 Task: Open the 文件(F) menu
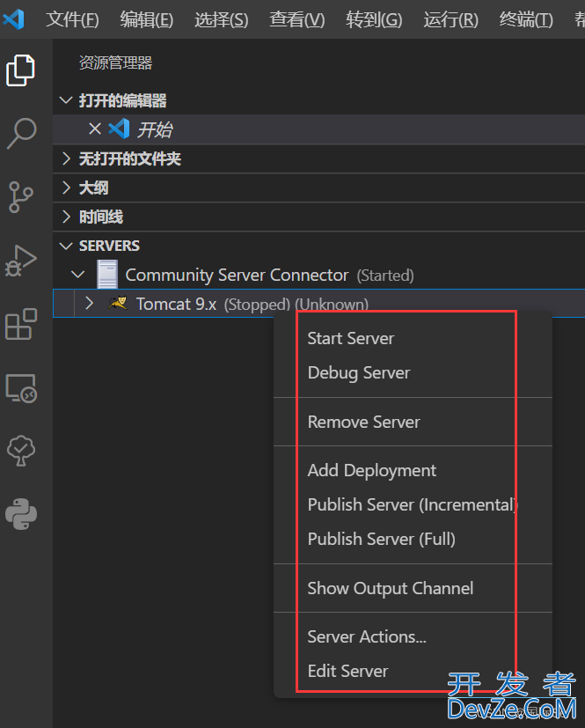click(72, 19)
